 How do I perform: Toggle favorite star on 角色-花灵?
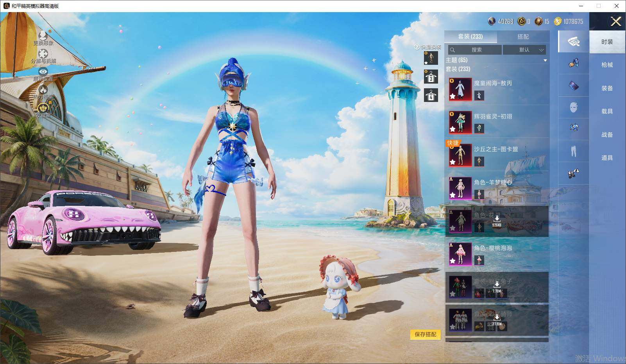(x=453, y=228)
